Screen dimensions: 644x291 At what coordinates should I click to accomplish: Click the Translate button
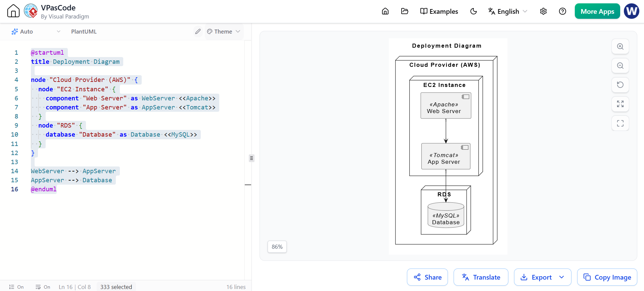pyautogui.click(x=481, y=277)
